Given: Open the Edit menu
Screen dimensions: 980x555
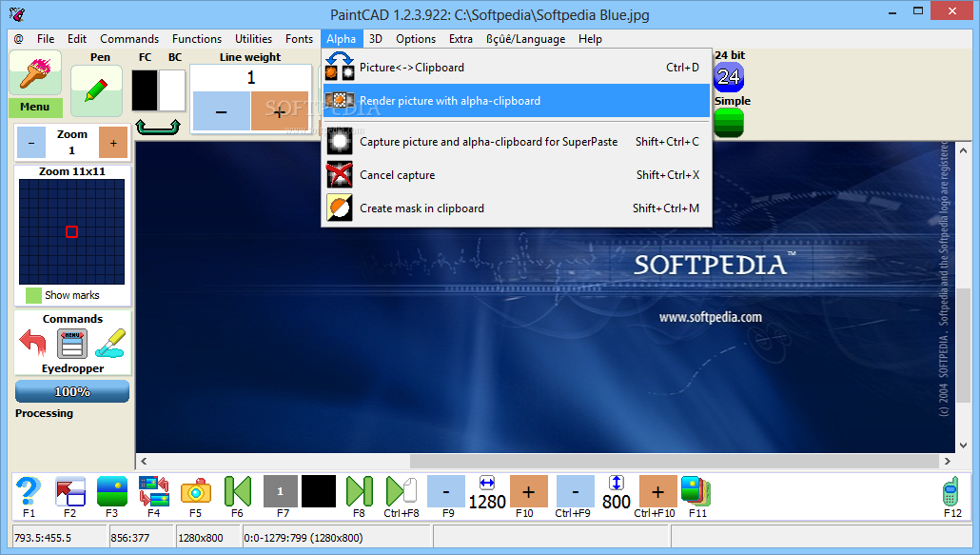Looking at the screenshot, I should [x=77, y=39].
